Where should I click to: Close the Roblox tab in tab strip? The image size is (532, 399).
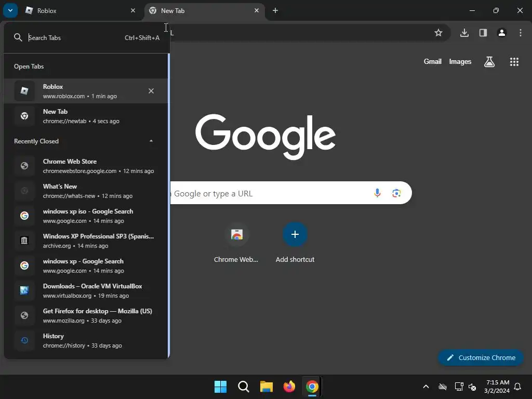(133, 10)
